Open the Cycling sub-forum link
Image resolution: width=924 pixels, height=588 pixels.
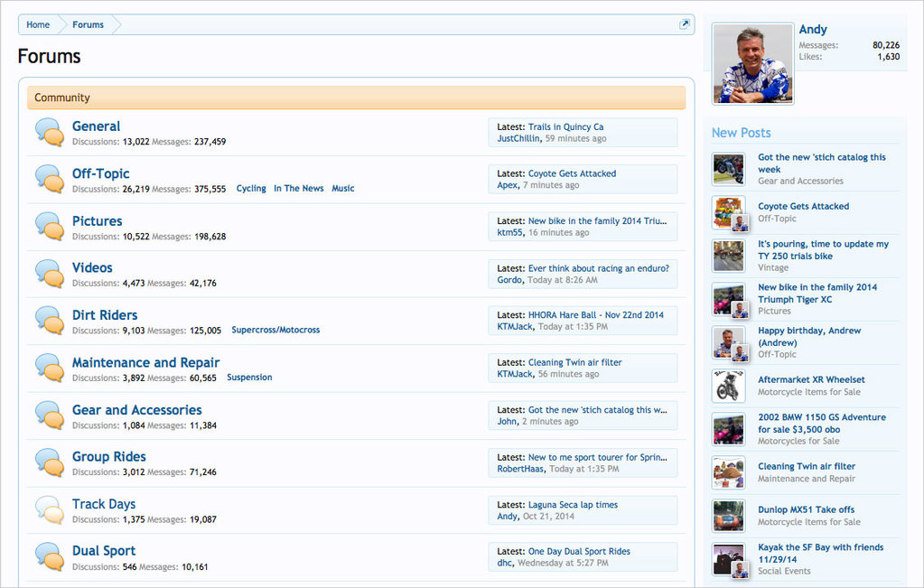click(x=251, y=189)
